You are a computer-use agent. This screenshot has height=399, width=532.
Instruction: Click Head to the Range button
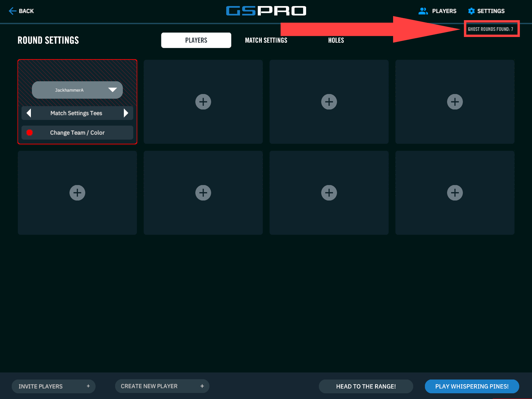click(366, 386)
